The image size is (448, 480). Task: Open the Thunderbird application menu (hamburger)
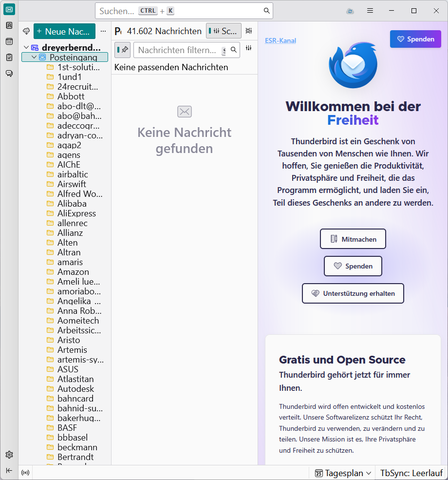click(x=370, y=11)
